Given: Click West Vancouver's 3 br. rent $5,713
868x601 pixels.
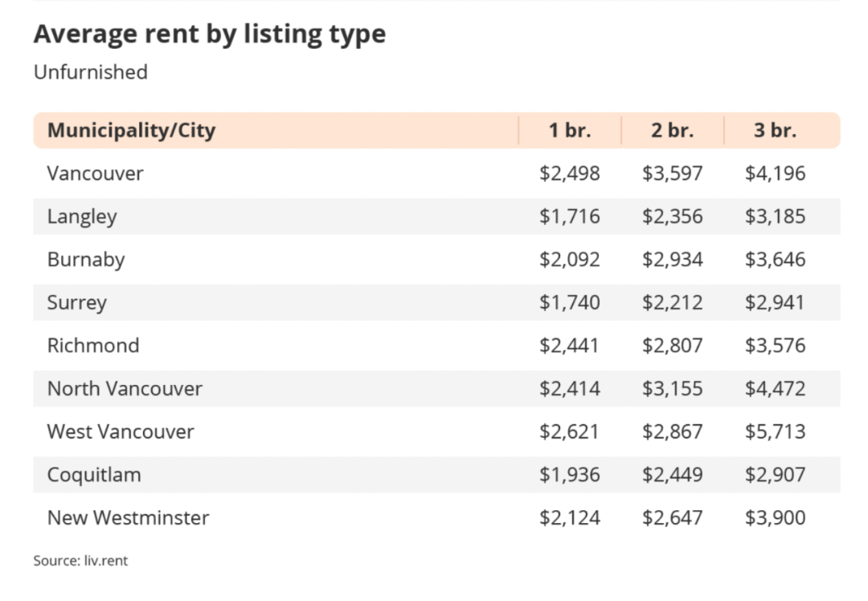Looking at the screenshot, I should pos(775,431).
